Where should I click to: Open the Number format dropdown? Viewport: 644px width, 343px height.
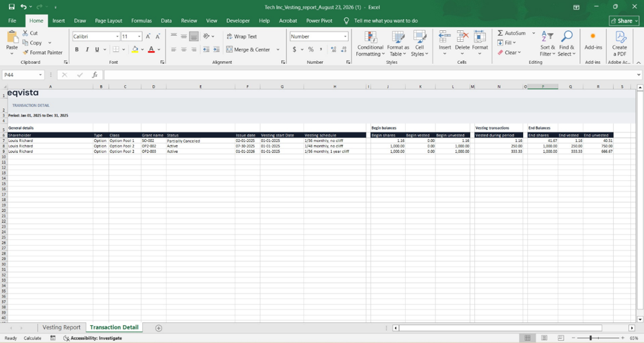(345, 36)
